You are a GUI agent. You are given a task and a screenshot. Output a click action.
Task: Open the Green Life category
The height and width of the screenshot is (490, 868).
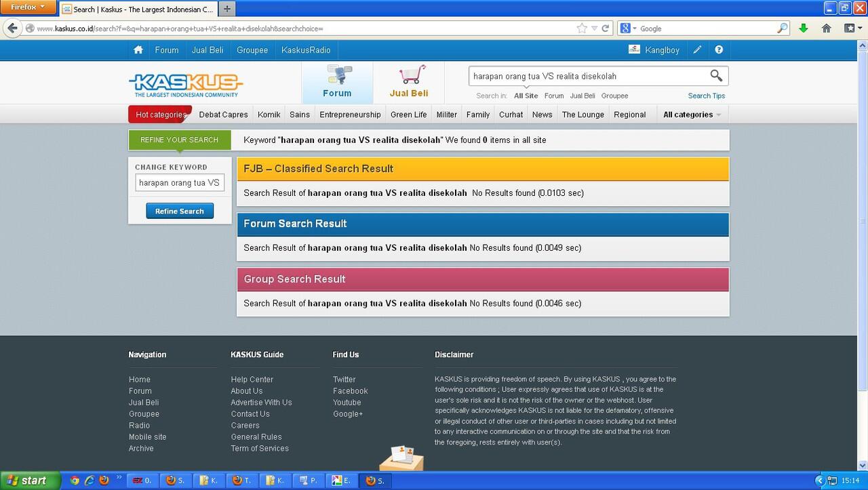pyautogui.click(x=409, y=115)
